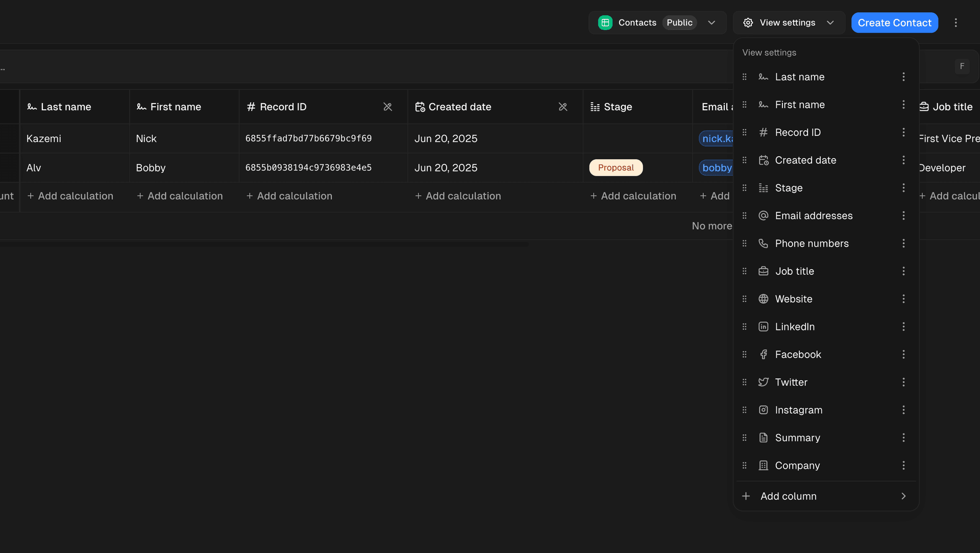Image resolution: width=980 pixels, height=553 pixels.
Task: Click the LinkedIn icon in View settings
Action: (764, 327)
